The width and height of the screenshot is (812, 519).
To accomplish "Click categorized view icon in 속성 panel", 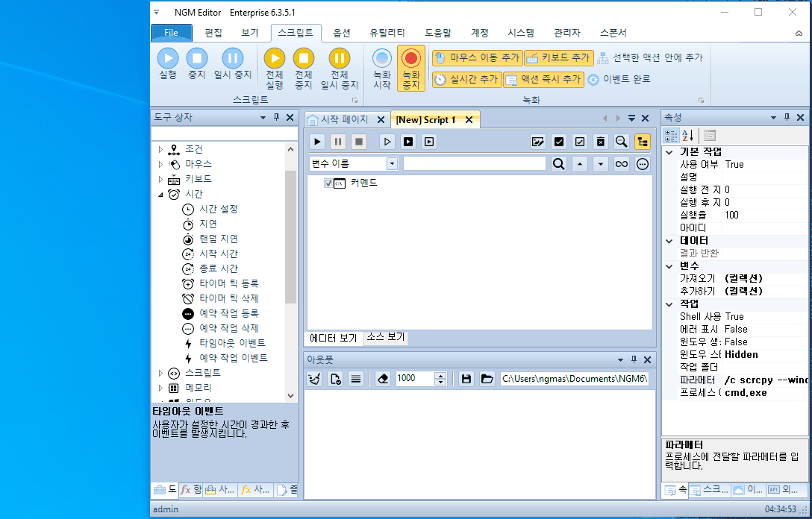I will coord(671,136).
